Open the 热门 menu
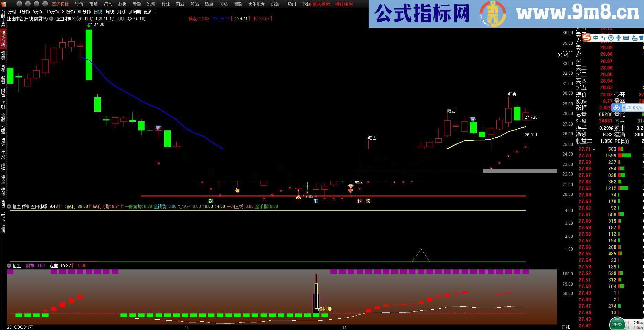 (x=292, y=4)
